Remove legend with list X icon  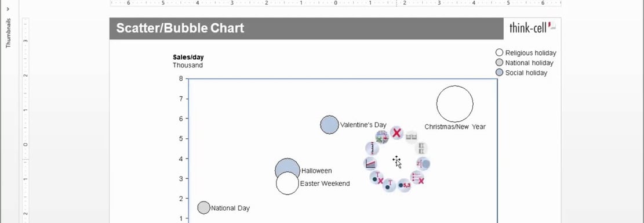point(418,177)
